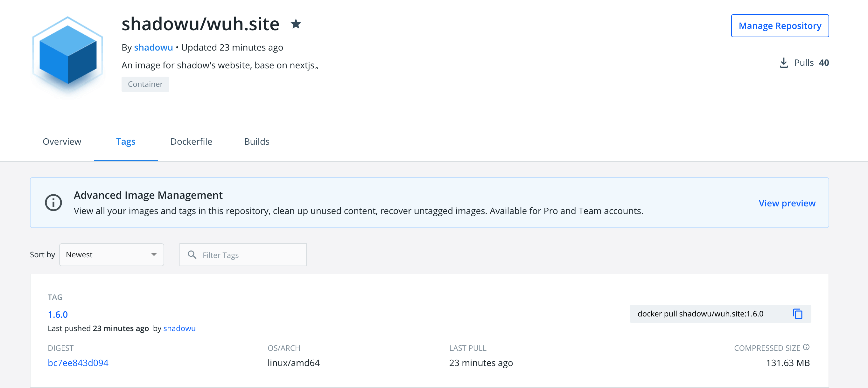The width and height of the screenshot is (868, 388).
Task: Click the Pulls download icon
Action: tap(784, 63)
